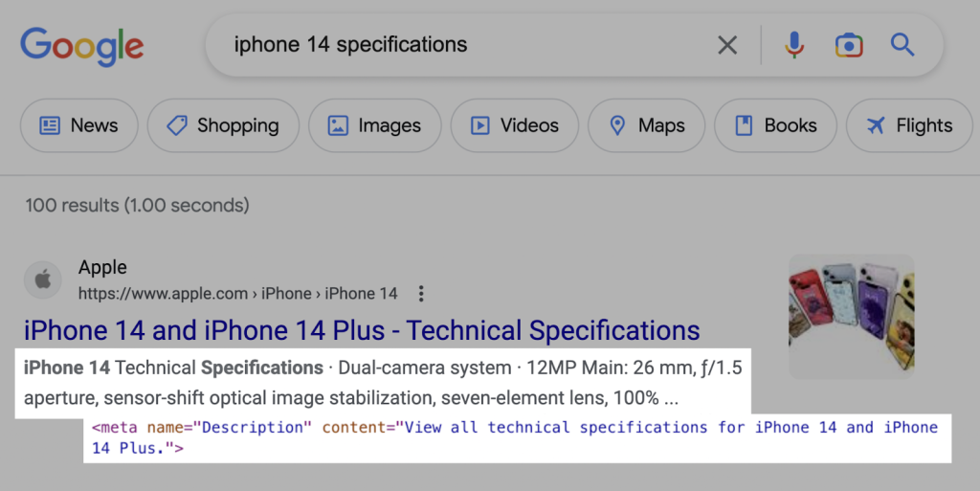Viewport: 980px width, 491px height.
Task: Open iPhone 14 Technical Specifications result title
Action: pyautogui.click(x=362, y=331)
